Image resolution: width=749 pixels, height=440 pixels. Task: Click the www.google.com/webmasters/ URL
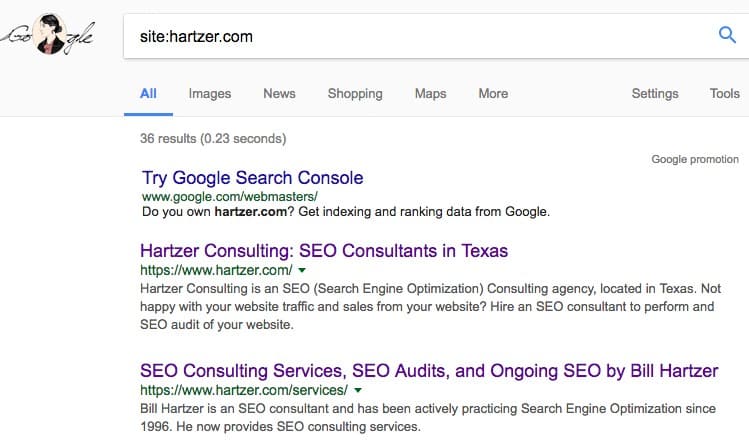tap(230, 196)
